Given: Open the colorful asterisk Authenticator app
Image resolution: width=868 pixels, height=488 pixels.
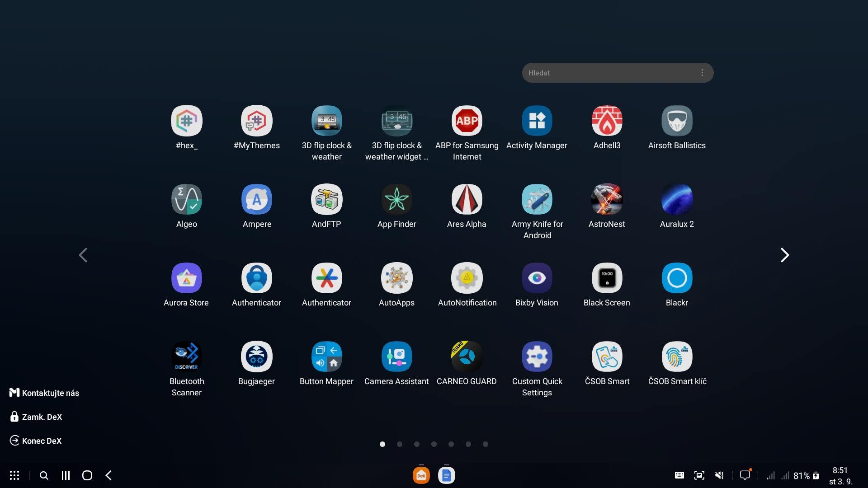Looking at the screenshot, I should (326, 278).
